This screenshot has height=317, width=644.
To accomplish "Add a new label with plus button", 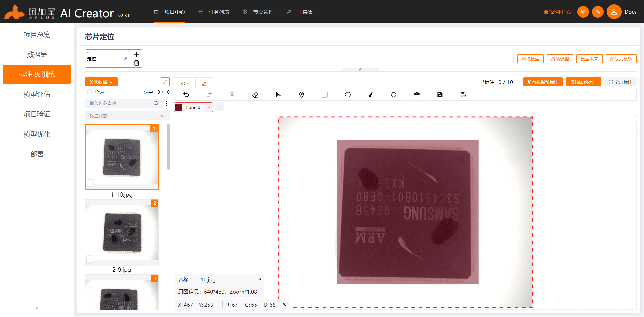I will 219,107.
